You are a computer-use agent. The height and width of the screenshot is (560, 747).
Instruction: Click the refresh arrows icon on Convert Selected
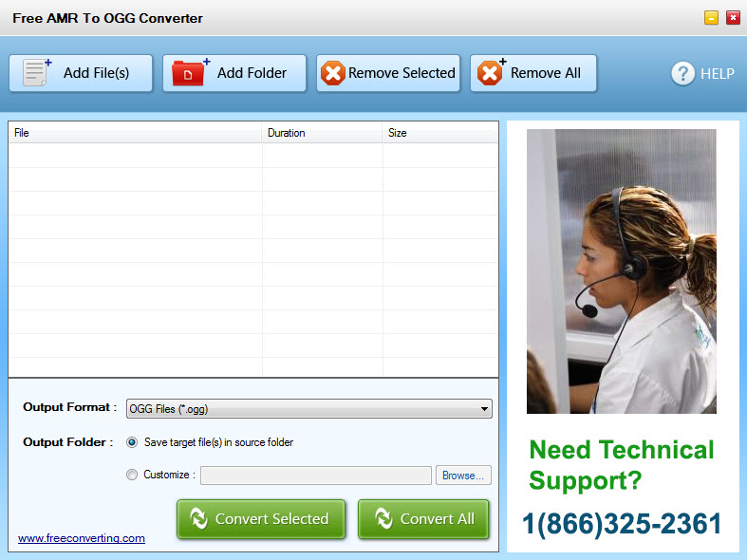(198, 518)
